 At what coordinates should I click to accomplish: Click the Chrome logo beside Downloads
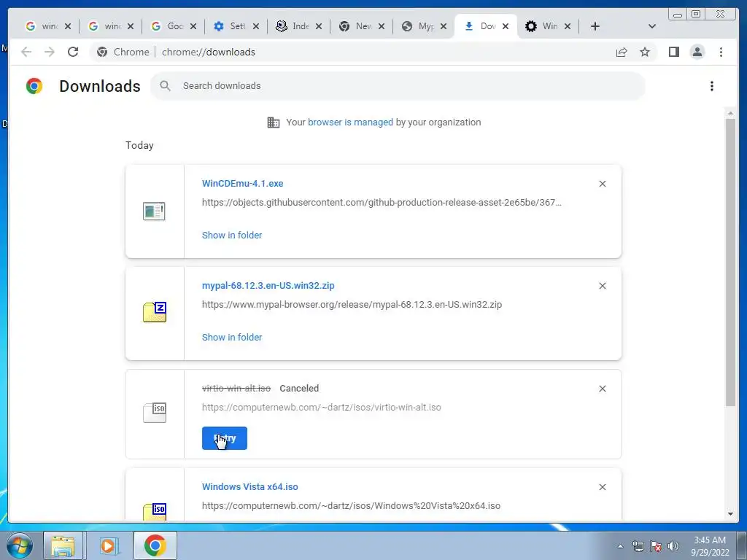(x=34, y=86)
